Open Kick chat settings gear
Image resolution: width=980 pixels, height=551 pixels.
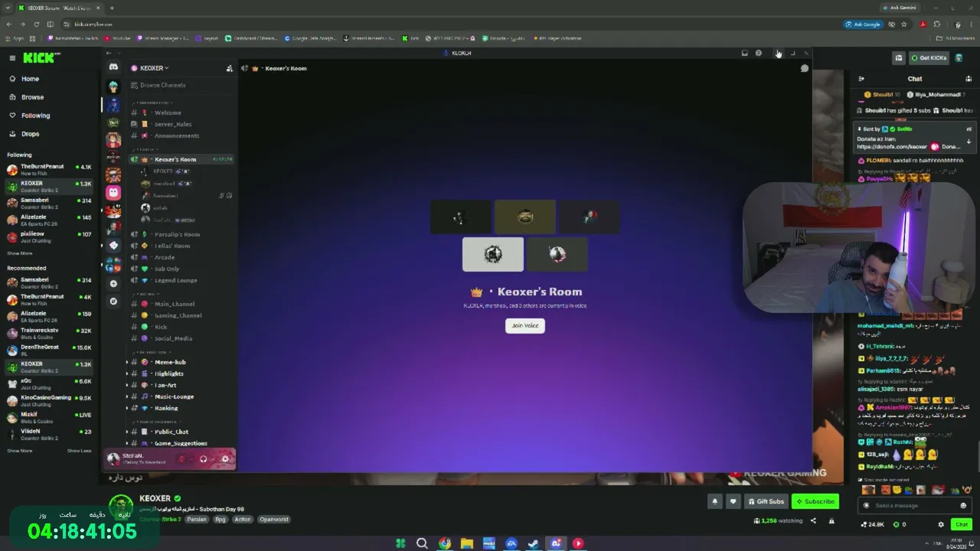point(941,524)
